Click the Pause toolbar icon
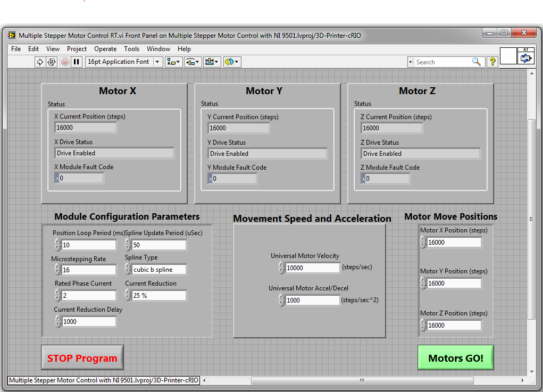543x392 pixels. coord(77,62)
